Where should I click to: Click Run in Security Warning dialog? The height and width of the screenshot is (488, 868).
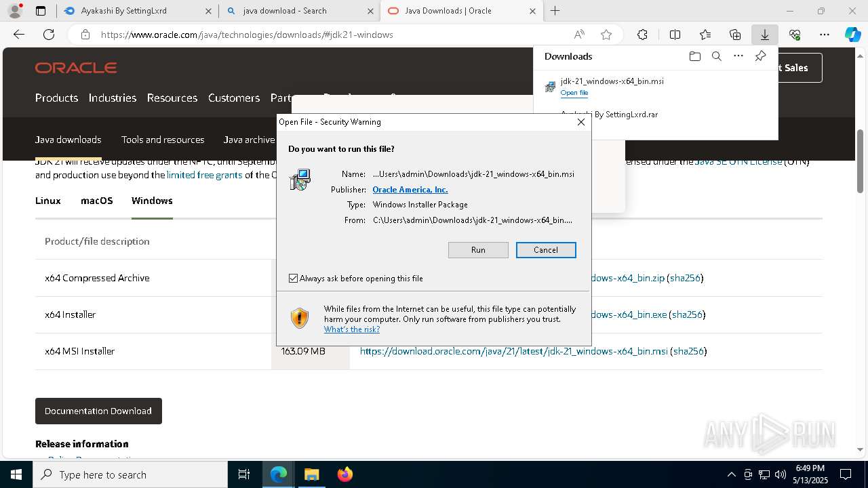coord(478,250)
